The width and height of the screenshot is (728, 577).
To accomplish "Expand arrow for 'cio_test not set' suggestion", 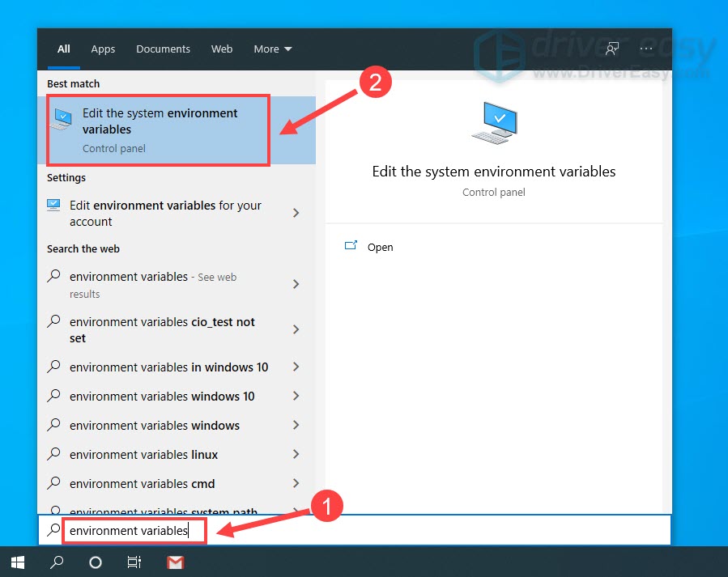I will (x=296, y=329).
